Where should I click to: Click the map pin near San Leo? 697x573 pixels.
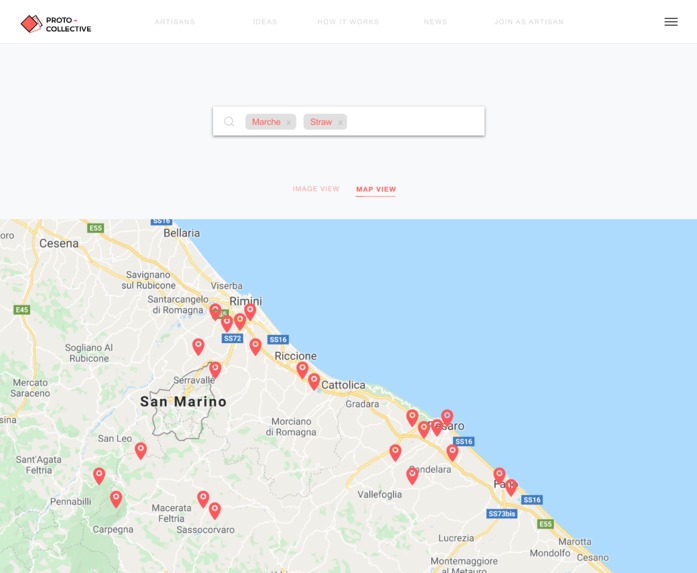[x=140, y=450]
